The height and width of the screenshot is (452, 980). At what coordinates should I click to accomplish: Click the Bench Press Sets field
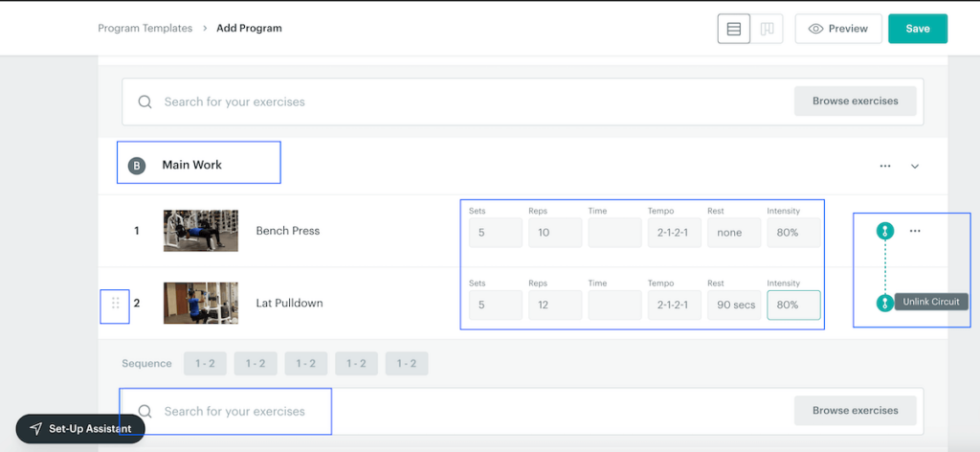pos(495,233)
